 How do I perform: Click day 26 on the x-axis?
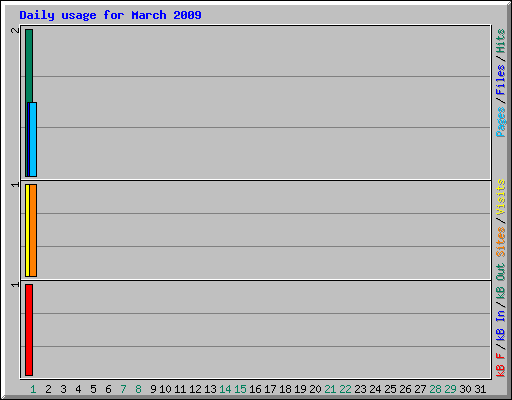tap(405, 389)
